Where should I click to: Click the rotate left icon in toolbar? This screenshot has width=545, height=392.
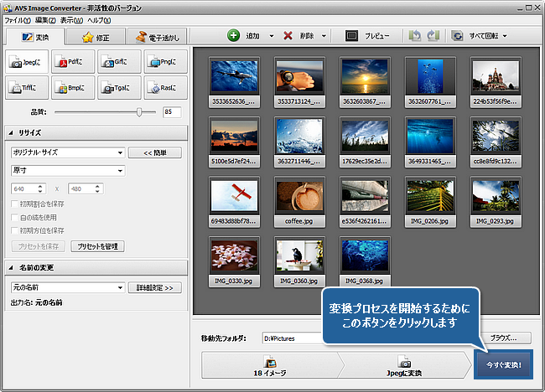413,36
